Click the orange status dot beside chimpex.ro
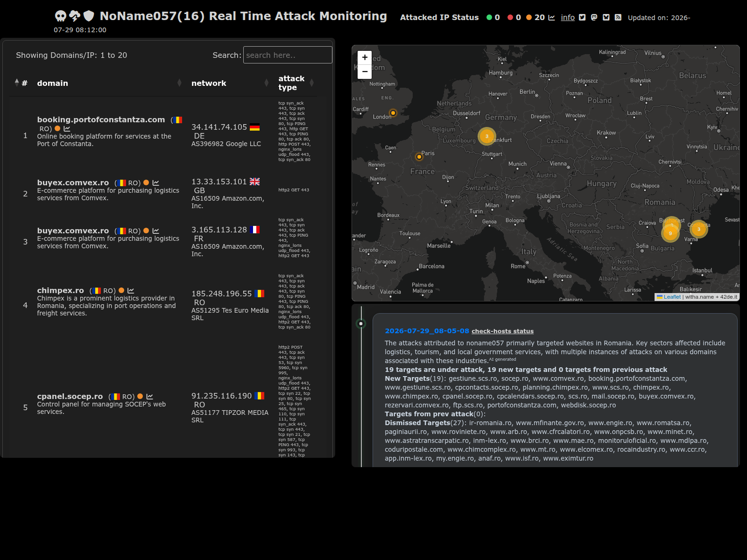The height and width of the screenshot is (560, 747). [x=121, y=290]
